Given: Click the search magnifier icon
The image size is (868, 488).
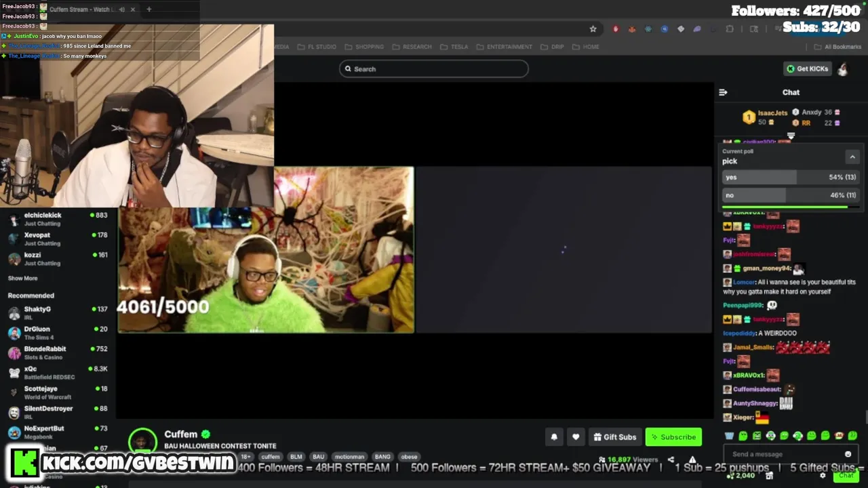Looking at the screenshot, I should [348, 68].
